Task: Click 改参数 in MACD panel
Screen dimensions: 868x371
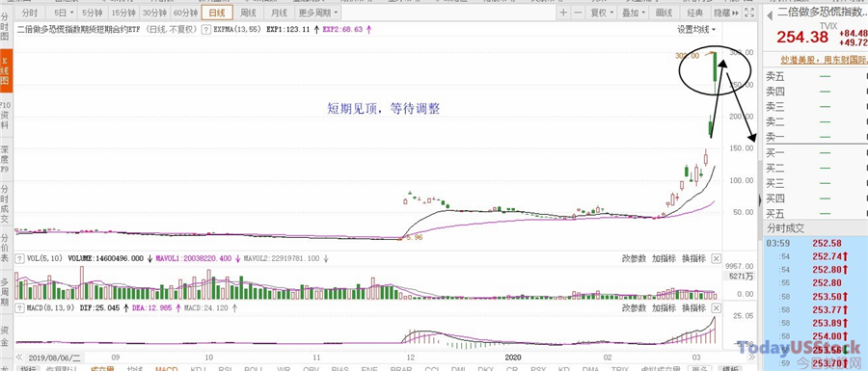Action: (x=634, y=307)
